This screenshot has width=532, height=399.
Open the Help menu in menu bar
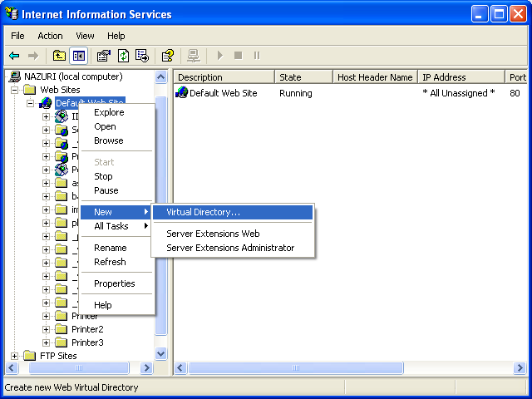pos(116,36)
